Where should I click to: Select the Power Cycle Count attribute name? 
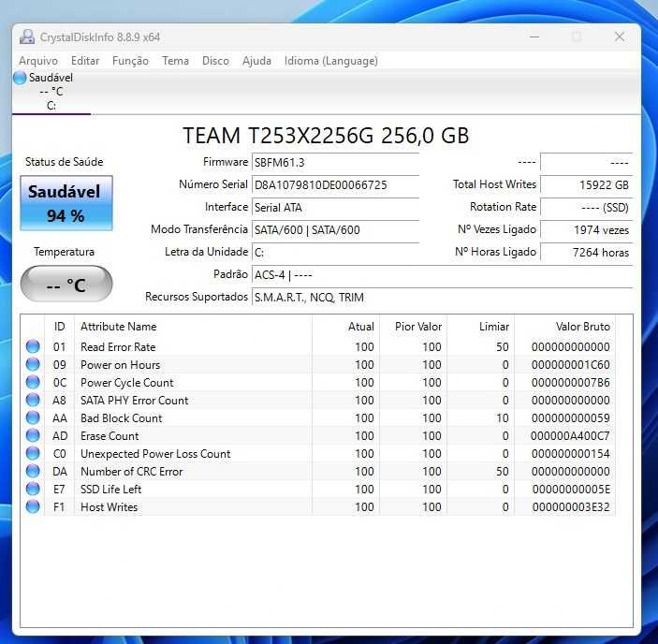point(126,383)
